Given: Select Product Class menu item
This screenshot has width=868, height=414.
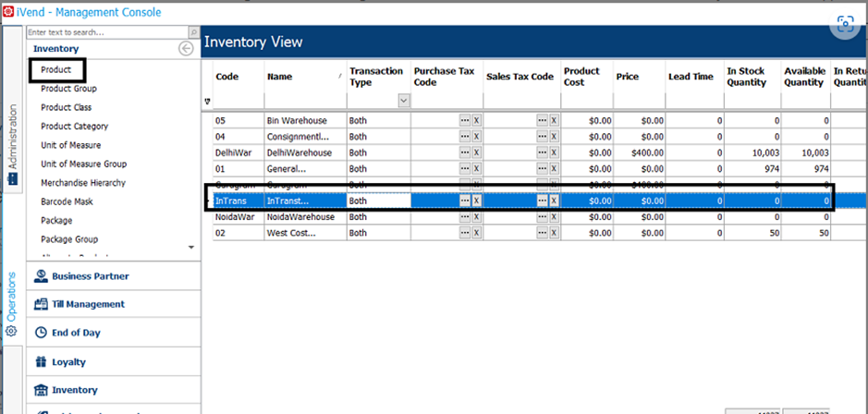Looking at the screenshot, I should click(67, 107).
